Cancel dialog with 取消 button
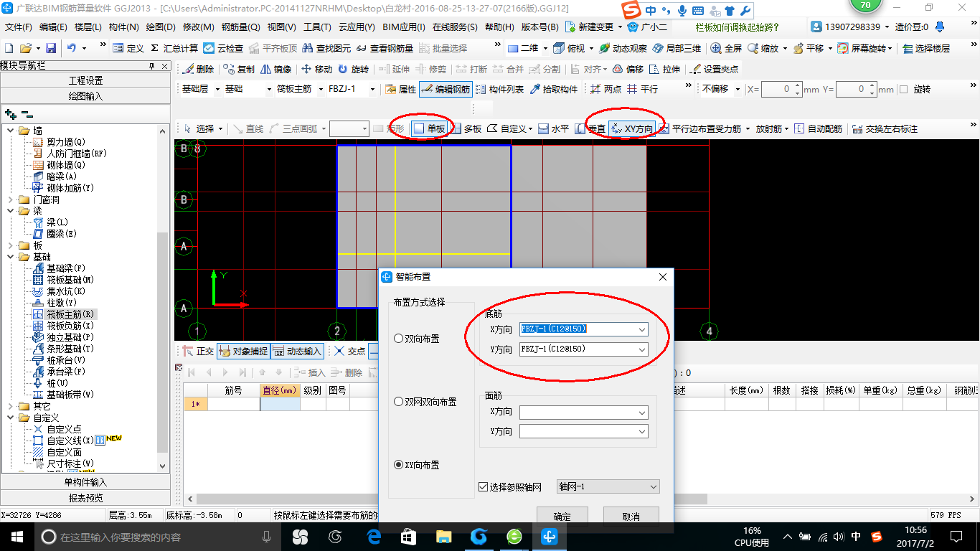This screenshot has height=551, width=980. (631, 516)
